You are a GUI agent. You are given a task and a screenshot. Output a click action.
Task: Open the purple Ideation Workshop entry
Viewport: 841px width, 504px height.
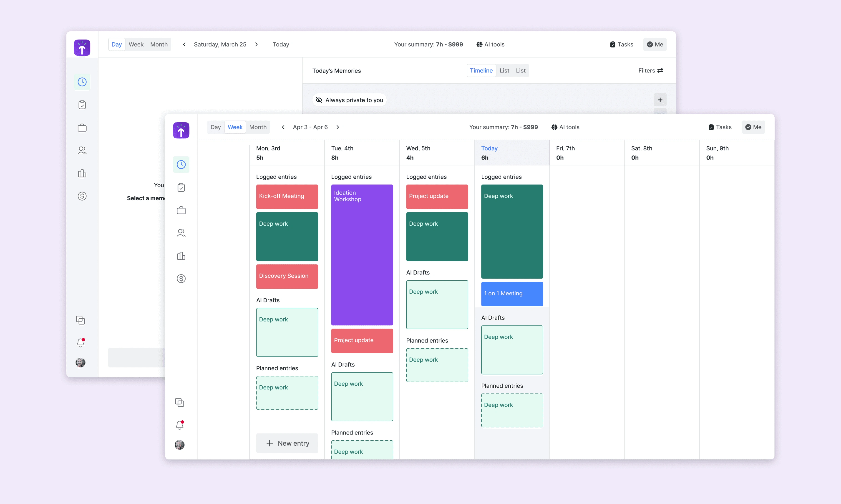point(362,255)
